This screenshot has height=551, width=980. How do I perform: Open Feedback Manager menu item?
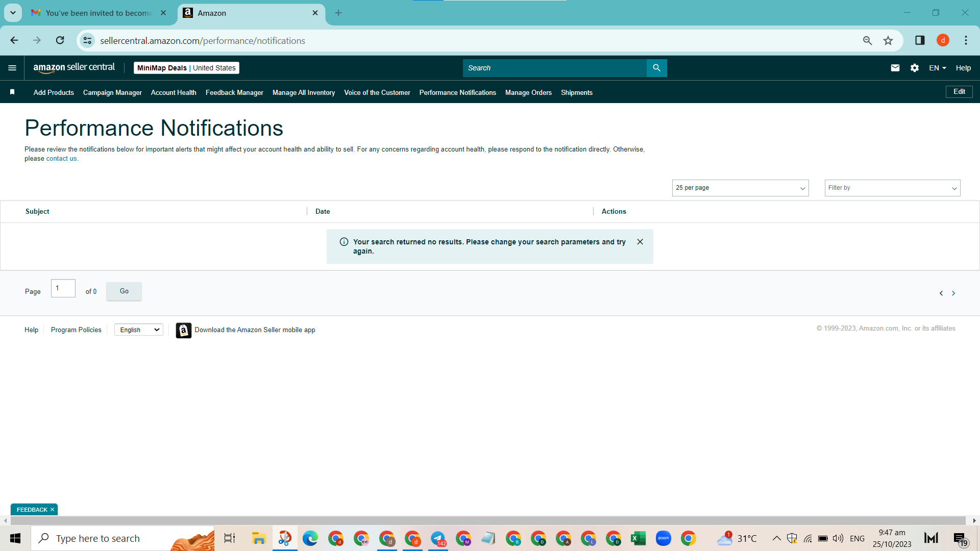point(234,92)
